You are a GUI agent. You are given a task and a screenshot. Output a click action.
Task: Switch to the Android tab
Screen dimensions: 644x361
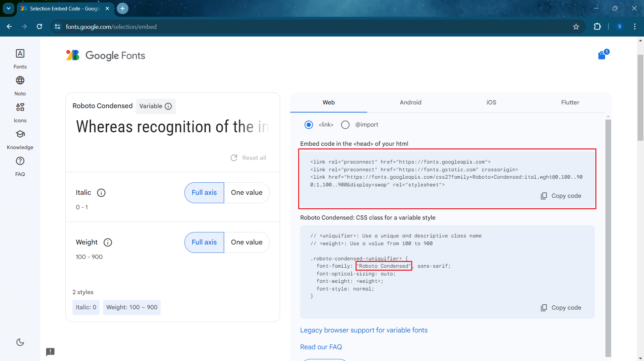(410, 102)
